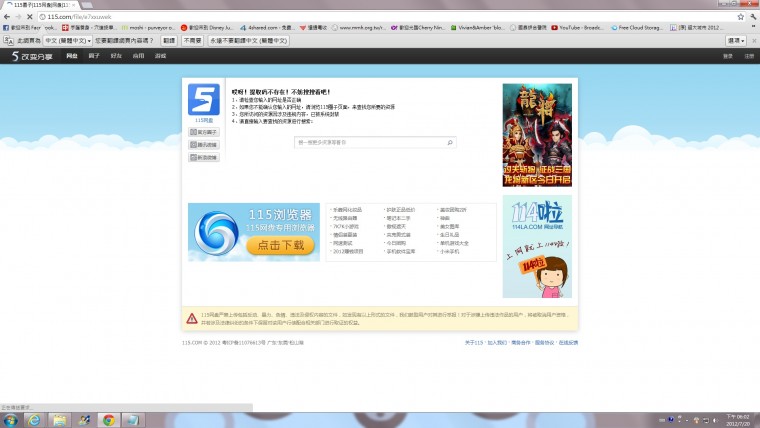The image size is (760, 428).
Task: Open the translate bar options dropdown
Action: (x=736, y=41)
